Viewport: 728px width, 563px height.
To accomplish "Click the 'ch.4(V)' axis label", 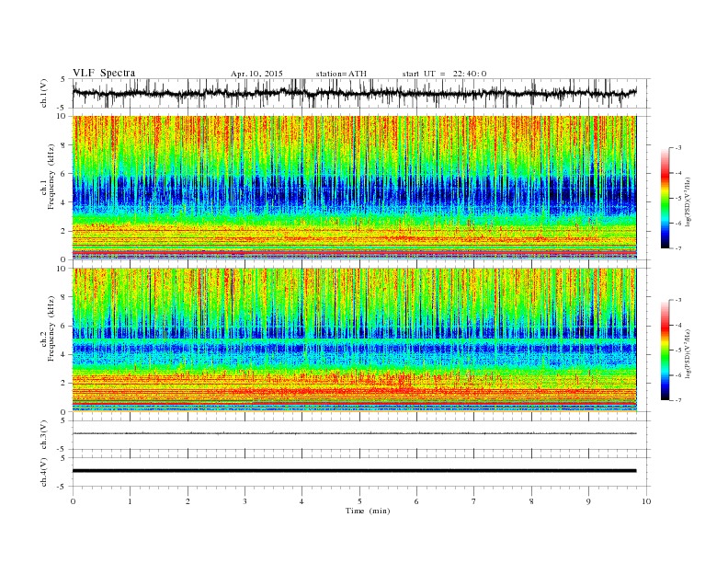I will (44, 472).
